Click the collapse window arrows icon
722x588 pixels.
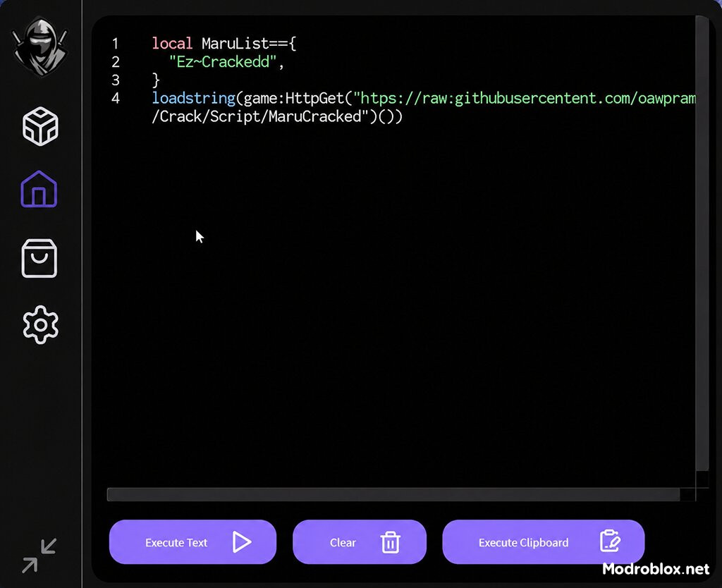(39, 556)
